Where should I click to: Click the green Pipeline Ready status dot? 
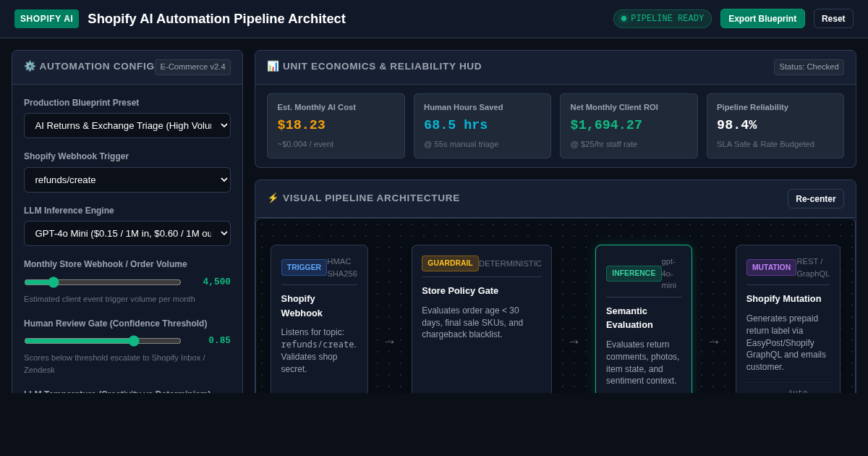[624, 19]
